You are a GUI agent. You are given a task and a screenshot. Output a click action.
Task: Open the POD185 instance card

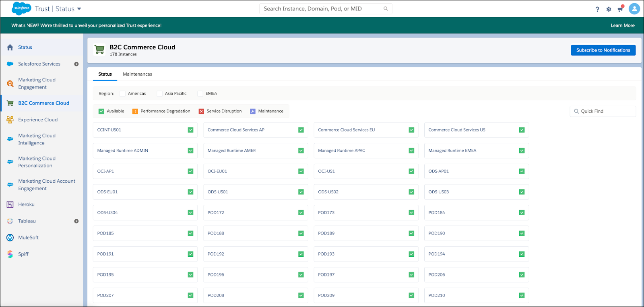click(x=145, y=233)
